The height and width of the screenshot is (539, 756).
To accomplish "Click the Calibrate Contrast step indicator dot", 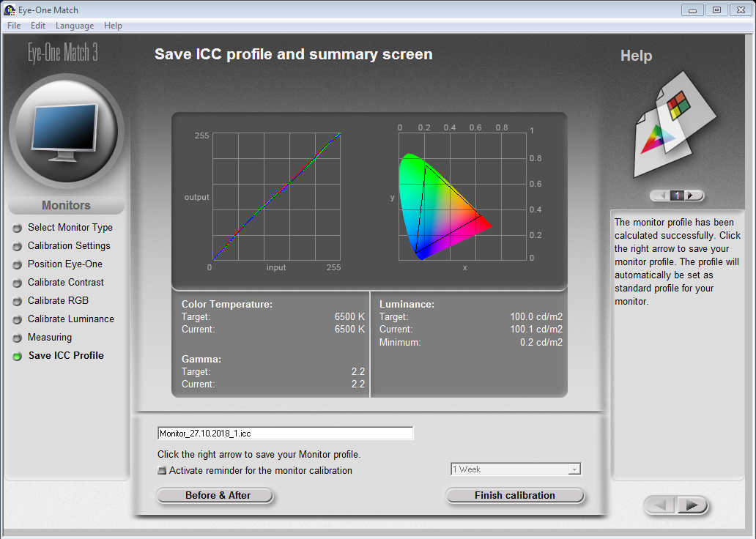I will pyautogui.click(x=18, y=283).
